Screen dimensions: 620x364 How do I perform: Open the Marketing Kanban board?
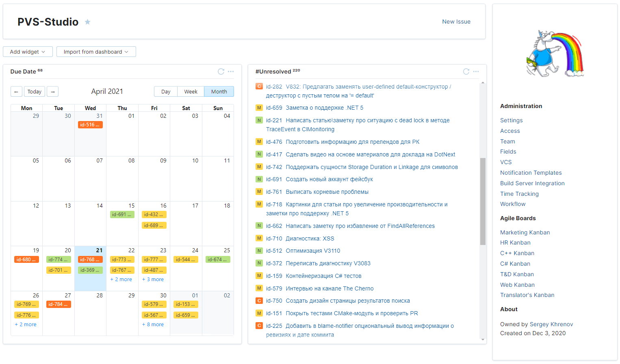(525, 232)
